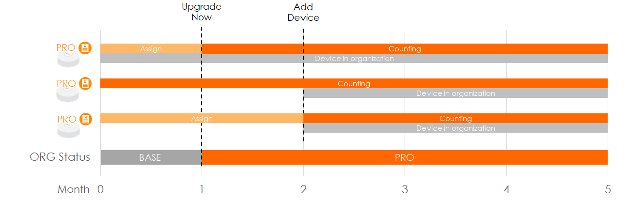
Task: Click the bottom row's orange Counting bar
Action: pyautogui.click(x=456, y=118)
